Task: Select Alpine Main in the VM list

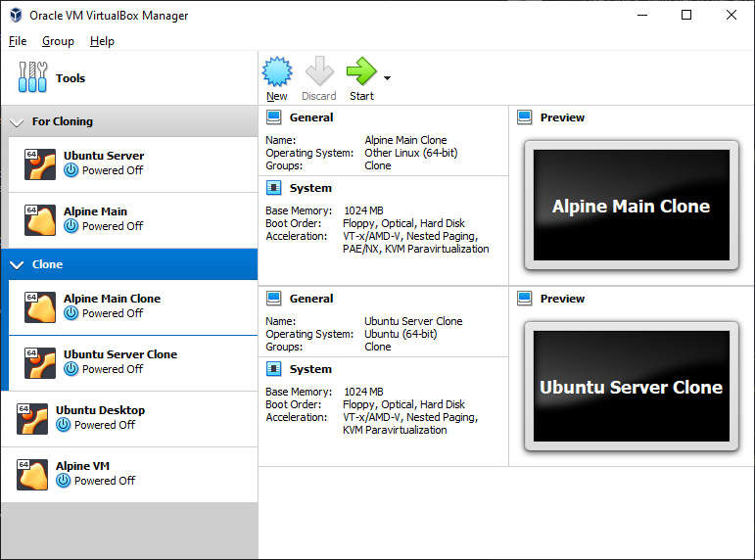Action: coord(133,220)
